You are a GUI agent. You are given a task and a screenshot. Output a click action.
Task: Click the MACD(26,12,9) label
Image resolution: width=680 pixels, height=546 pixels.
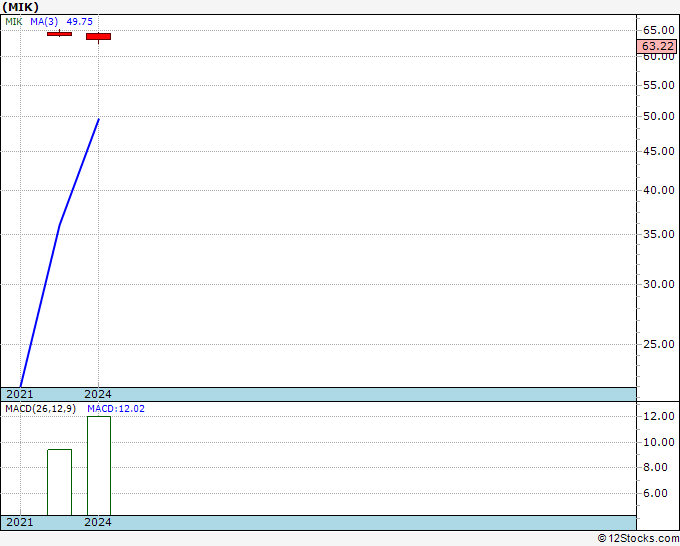(40, 409)
